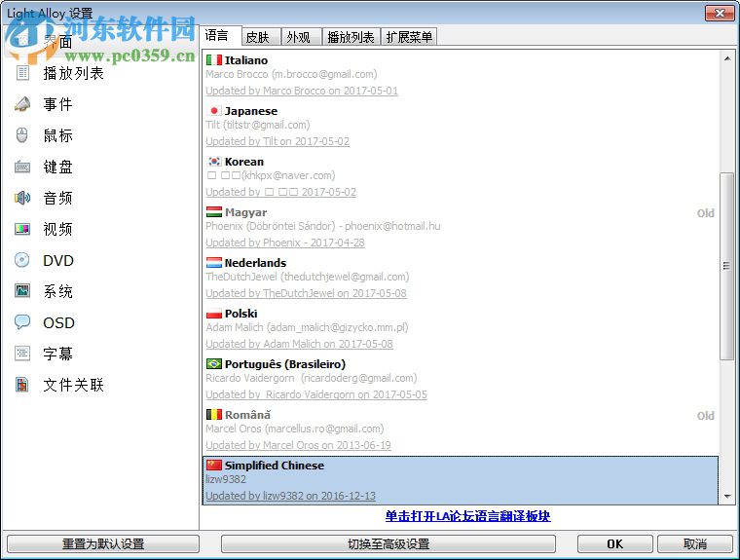Select the Polski language entry
The image size is (740, 560).
[462, 328]
